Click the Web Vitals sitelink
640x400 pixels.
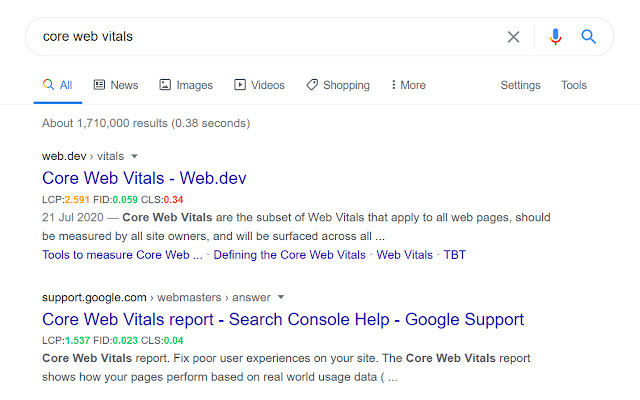(x=405, y=255)
